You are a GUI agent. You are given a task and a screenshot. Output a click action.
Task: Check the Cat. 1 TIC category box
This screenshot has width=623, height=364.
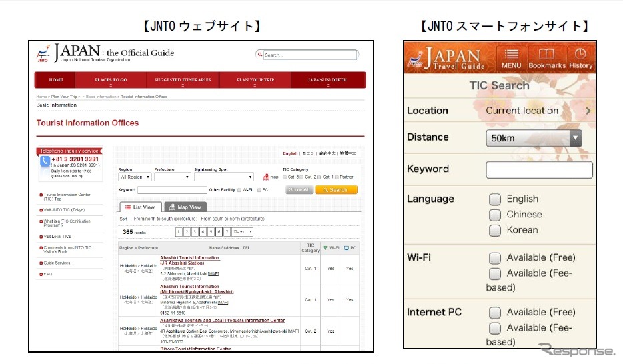click(319, 177)
